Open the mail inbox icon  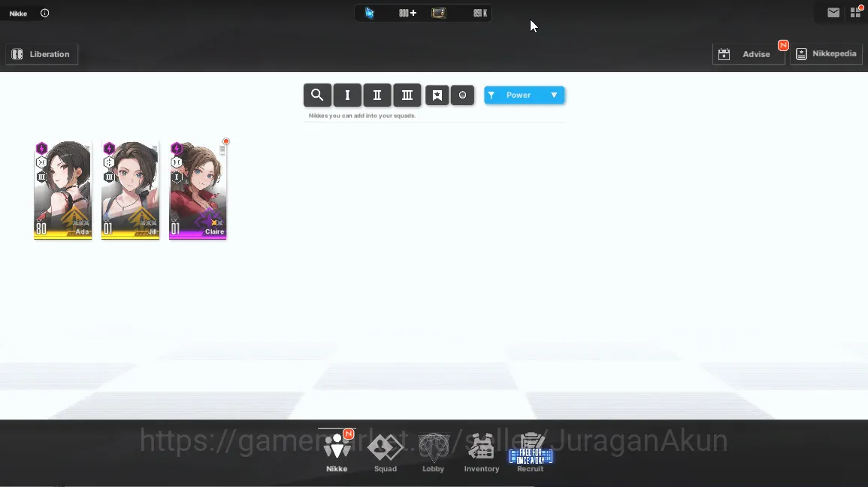(x=833, y=13)
